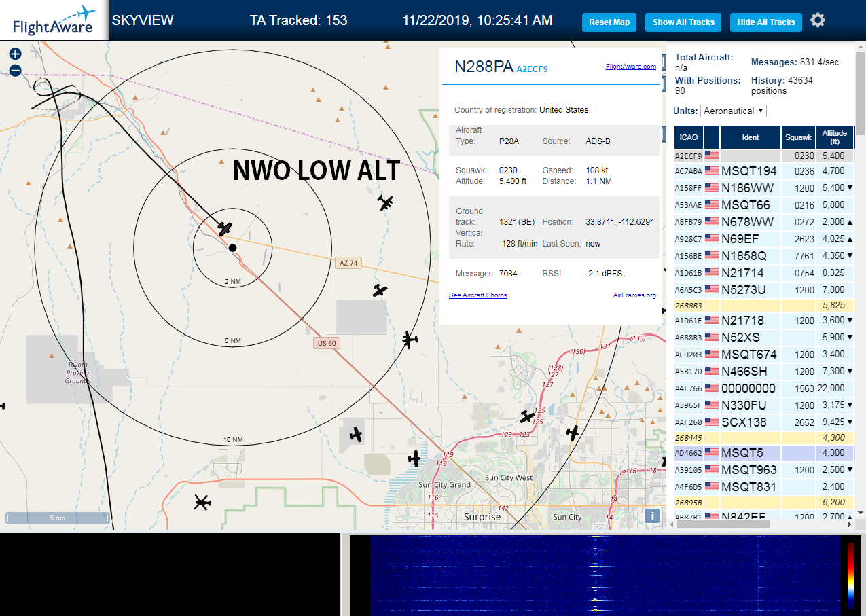866x616 pixels.
Task: Select the MSQT831 aircraft row
Action: click(x=763, y=486)
